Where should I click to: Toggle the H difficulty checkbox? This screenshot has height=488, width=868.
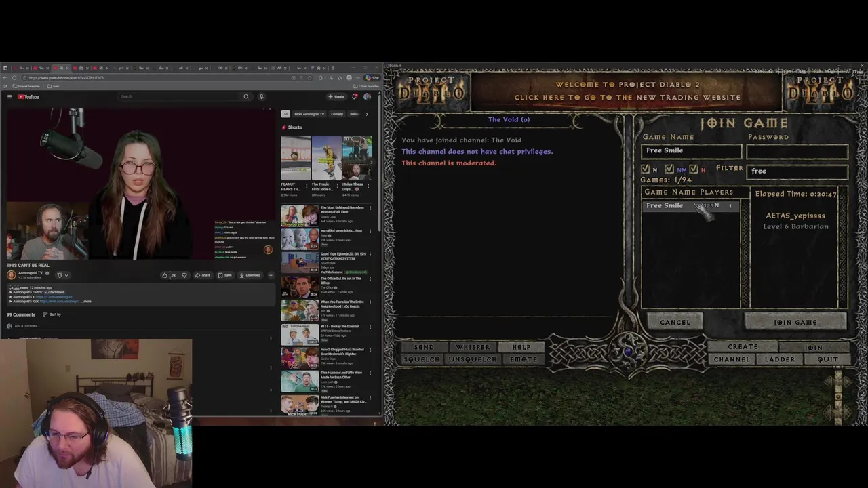click(693, 169)
